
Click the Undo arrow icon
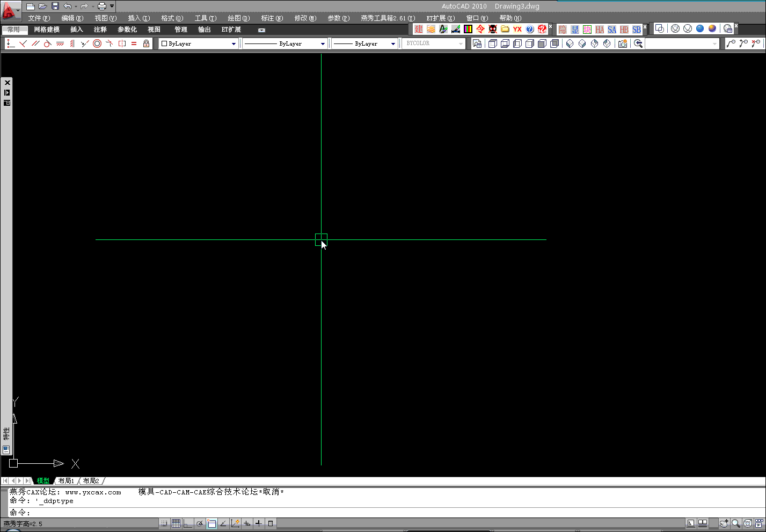(x=67, y=6)
